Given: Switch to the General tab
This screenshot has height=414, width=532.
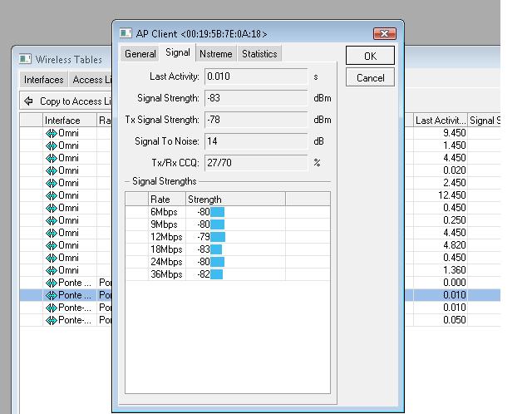Looking at the screenshot, I should [x=140, y=54].
